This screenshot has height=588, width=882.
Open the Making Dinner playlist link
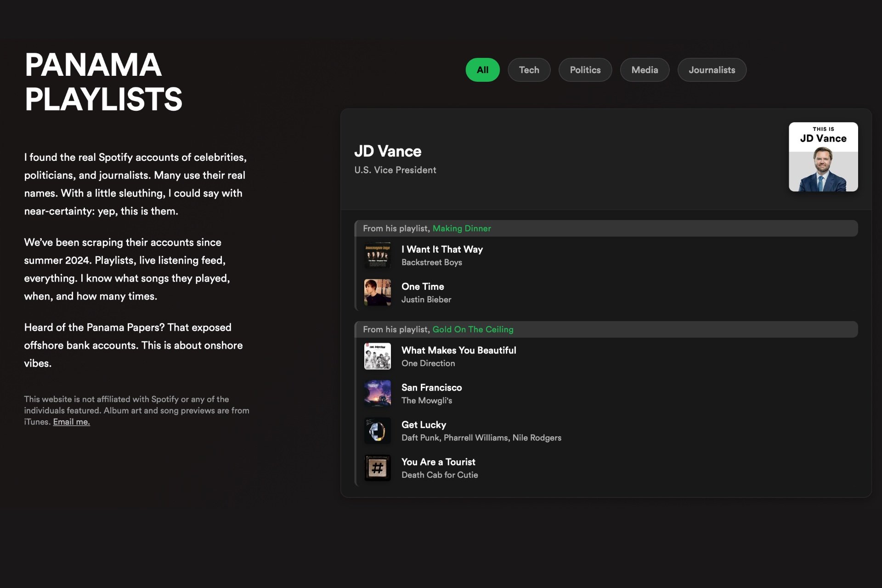tap(462, 228)
